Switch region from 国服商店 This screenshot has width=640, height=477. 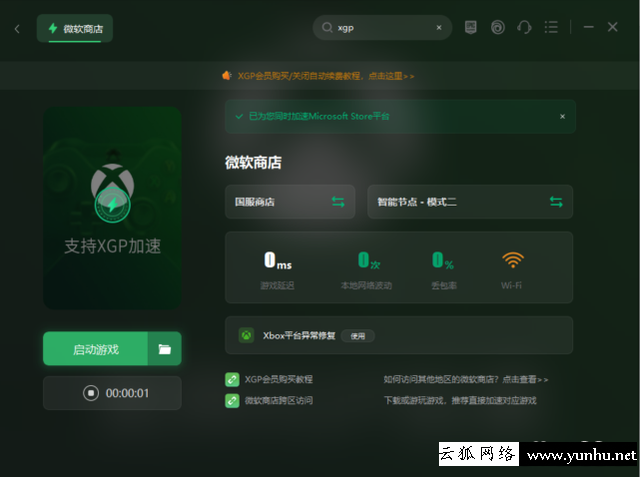point(290,202)
